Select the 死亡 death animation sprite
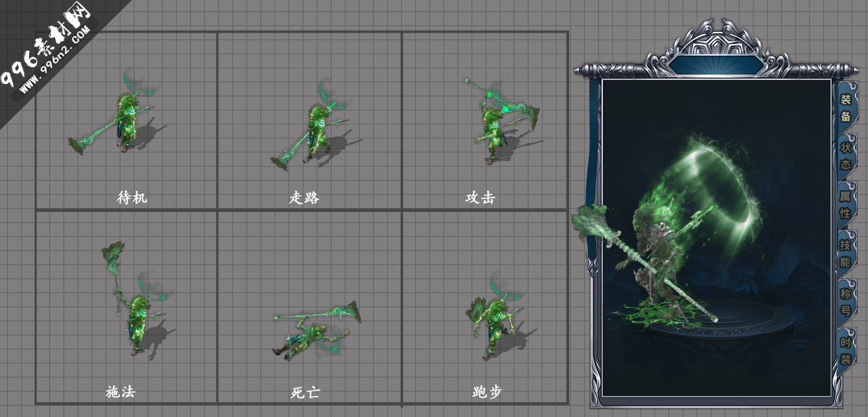 click(x=316, y=330)
